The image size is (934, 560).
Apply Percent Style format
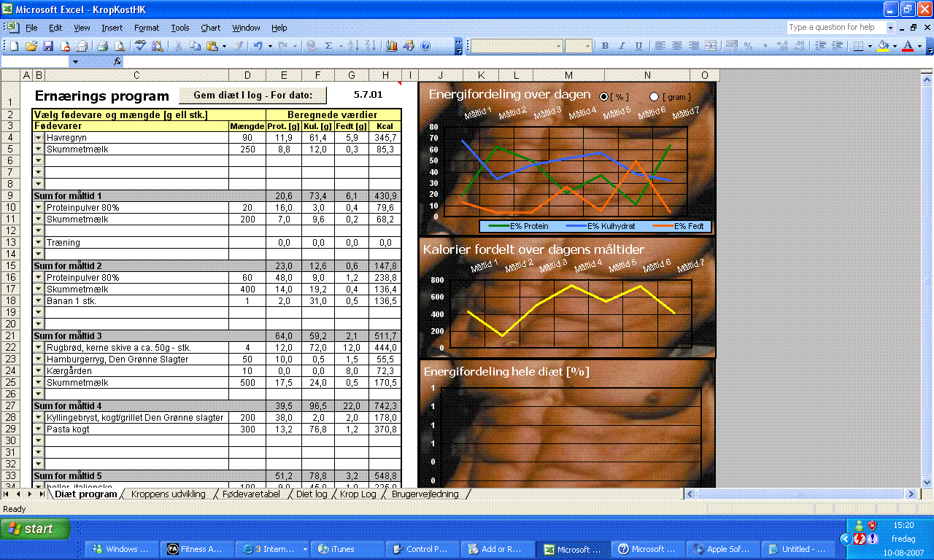tap(748, 46)
